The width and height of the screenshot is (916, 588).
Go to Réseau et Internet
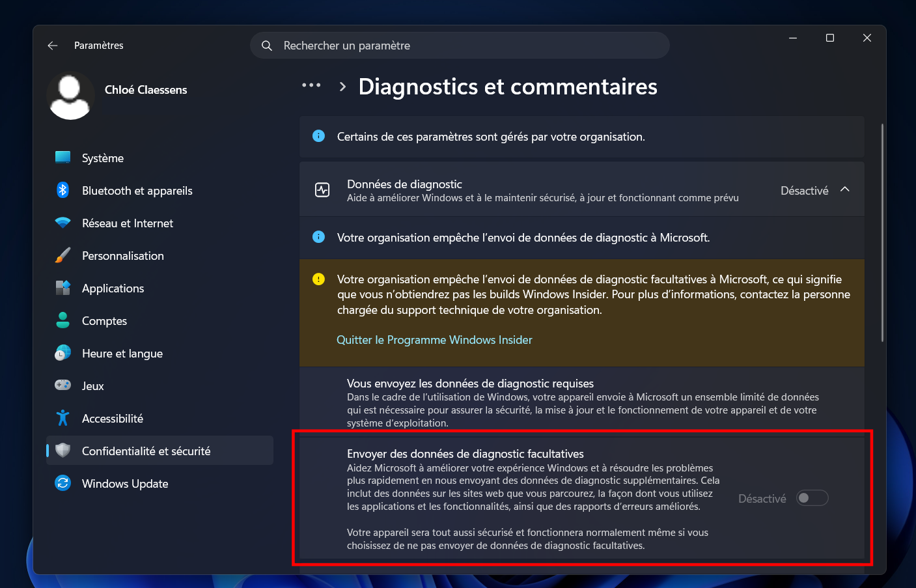pyautogui.click(x=160, y=223)
